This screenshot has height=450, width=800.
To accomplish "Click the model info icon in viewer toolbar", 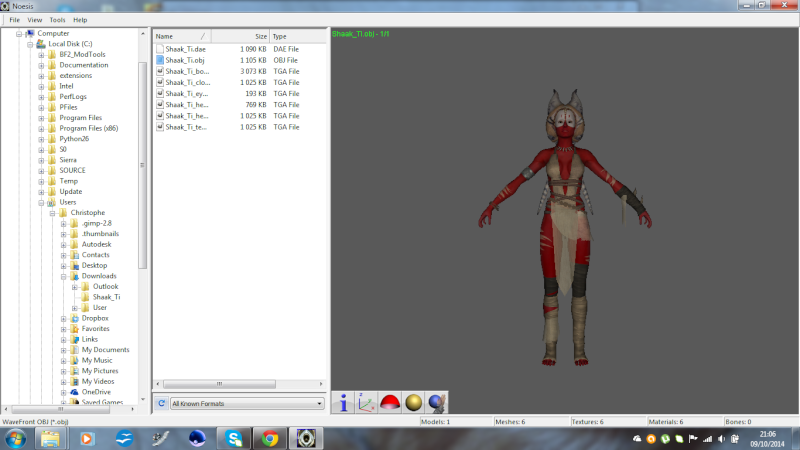I will (343, 403).
